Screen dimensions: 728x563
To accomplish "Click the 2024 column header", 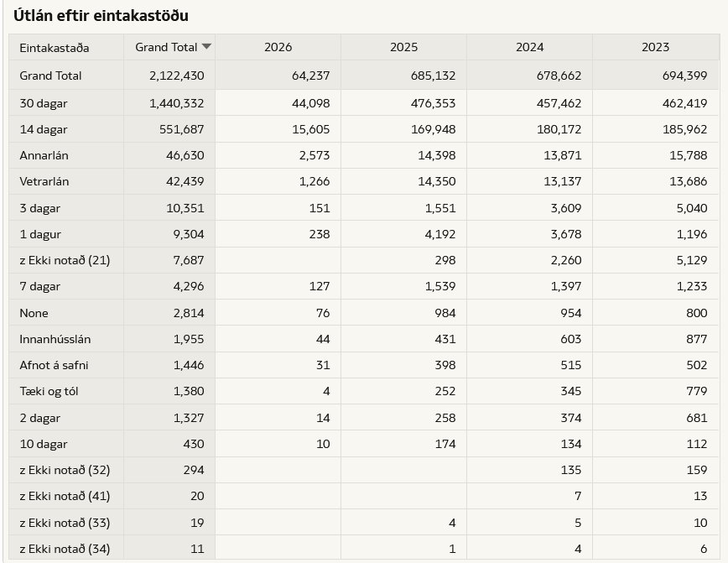I will click(529, 47).
